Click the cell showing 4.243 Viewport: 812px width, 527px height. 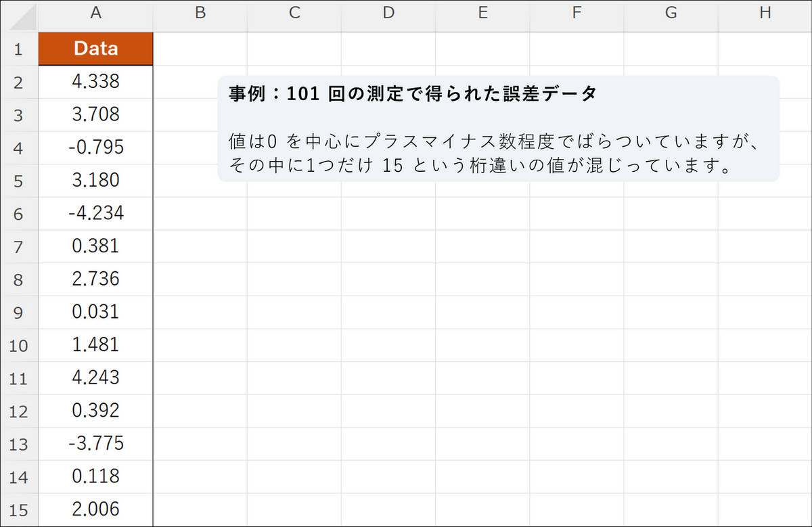point(95,377)
